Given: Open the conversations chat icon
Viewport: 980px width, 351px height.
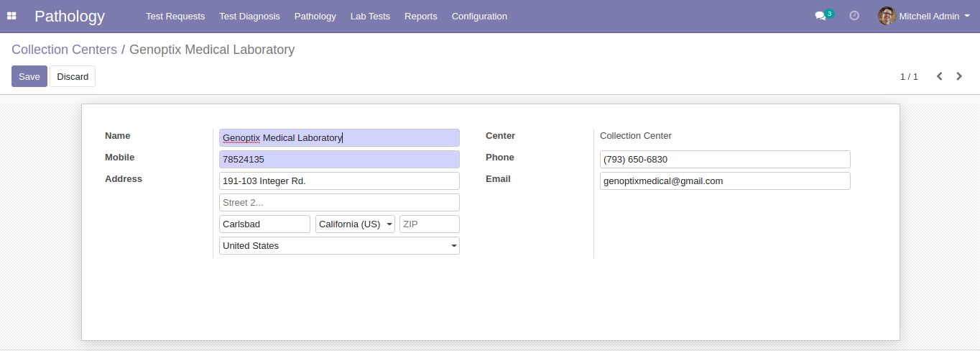Looking at the screenshot, I should pos(820,16).
